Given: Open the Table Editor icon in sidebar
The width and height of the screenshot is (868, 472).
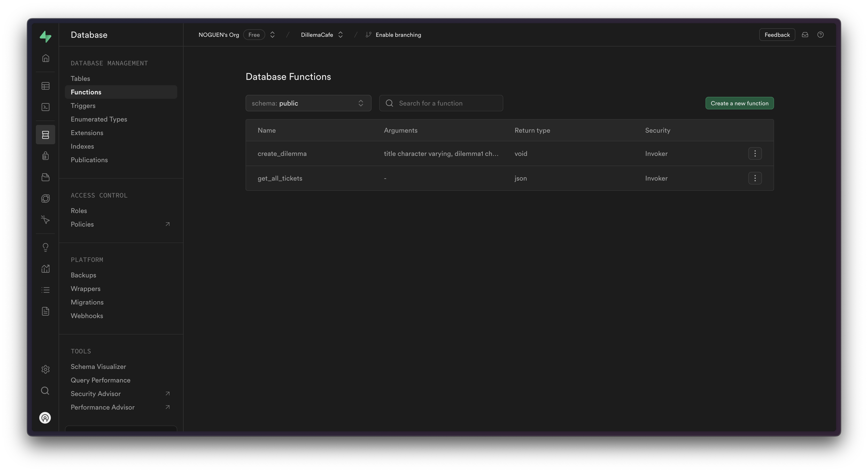Looking at the screenshot, I should pyautogui.click(x=46, y=86).
